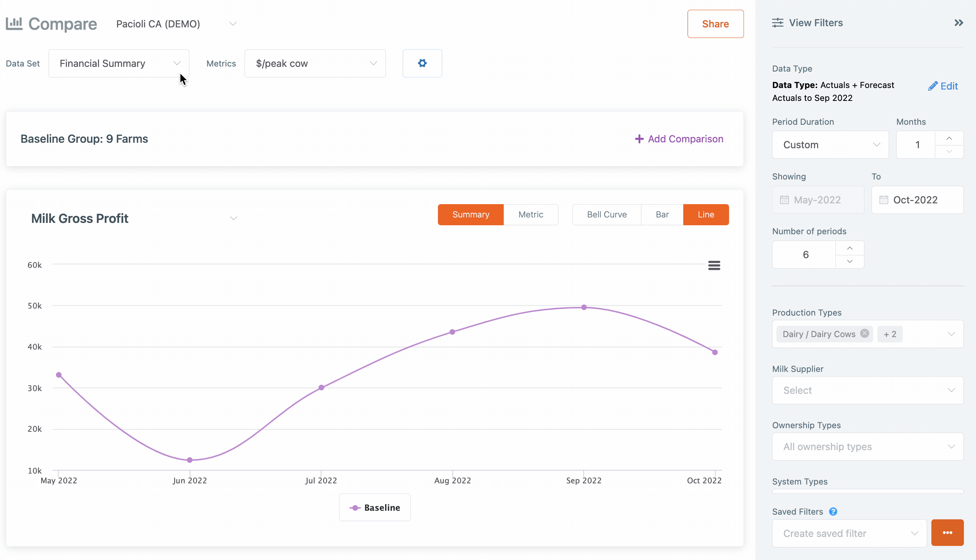Click the +2 production types tag
The width and height of the screenshot is (976, 560).
[x=890, y=334]
